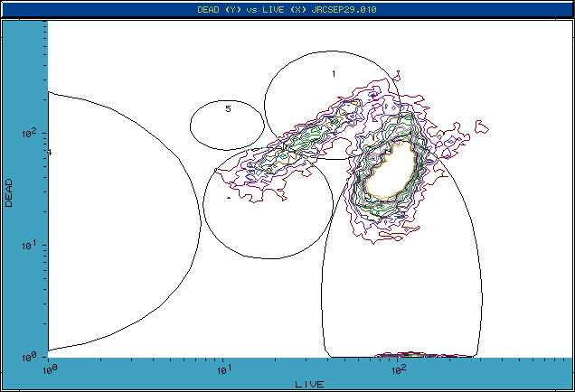Click the 10^1 tick on the LIVE axis
This screenshot has height=392, width=575.
pos(223,369)
